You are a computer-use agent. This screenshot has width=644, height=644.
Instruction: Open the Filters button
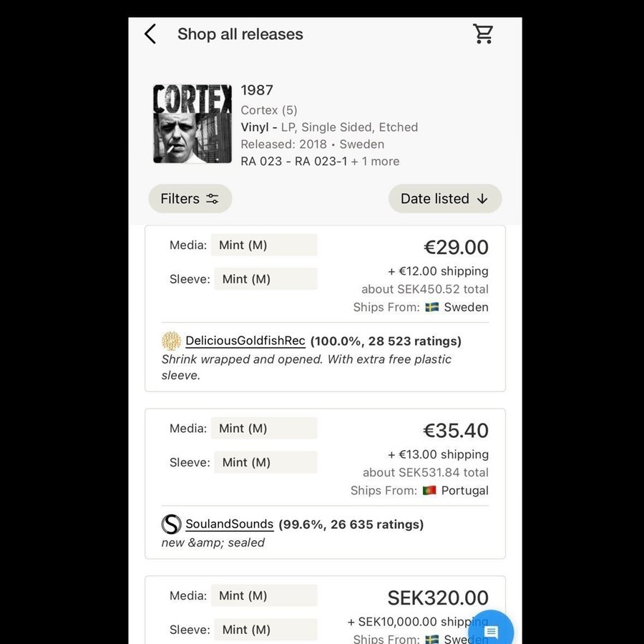click(x=190, y=199)
